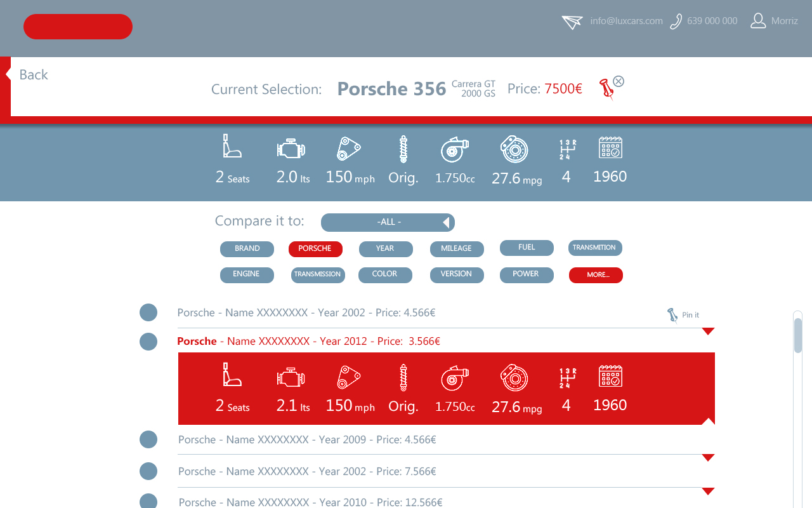Image resolution: width=812 pixels, height=508 pixels.
Task: Click Porsche Year 2010 Price 12.566€ row text
Action: [x=310, y=502]
